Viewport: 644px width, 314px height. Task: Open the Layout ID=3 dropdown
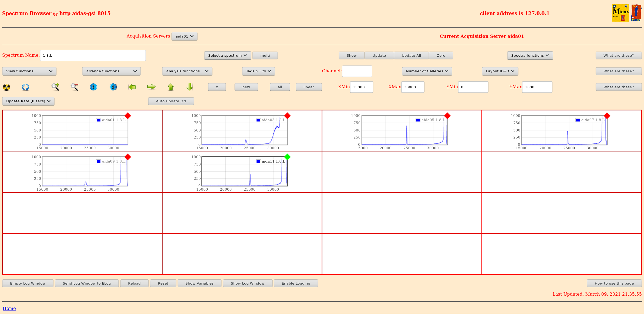point(500,71)
